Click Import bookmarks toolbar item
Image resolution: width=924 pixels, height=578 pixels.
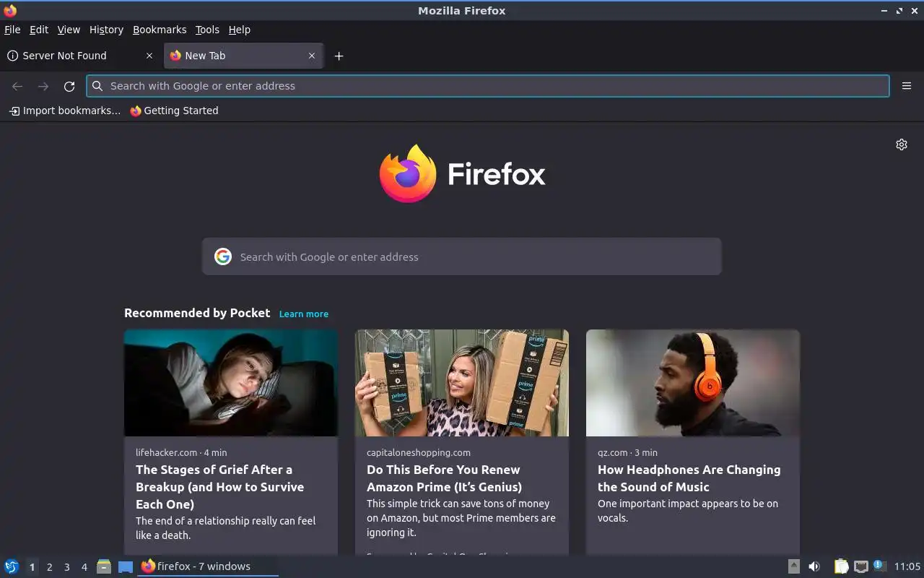click(65, 111)
